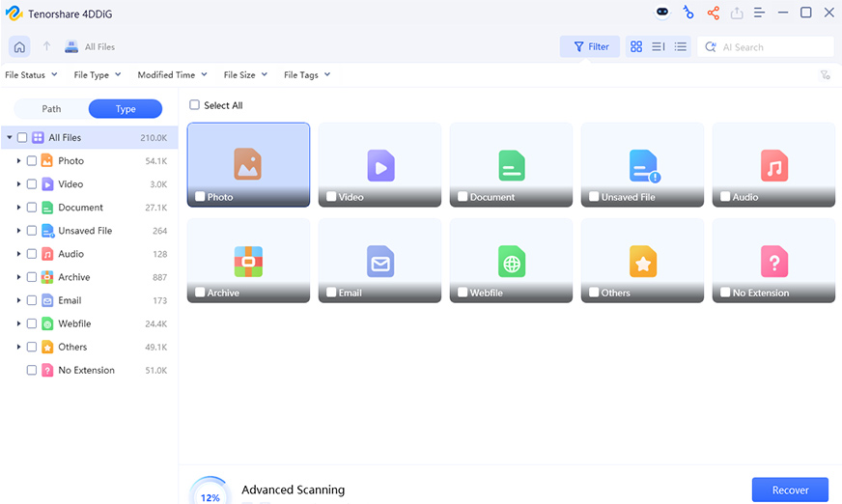Tick the checkbox on the Photo card
This screenshot has height=504, width=842.
(x=200, y=196)
